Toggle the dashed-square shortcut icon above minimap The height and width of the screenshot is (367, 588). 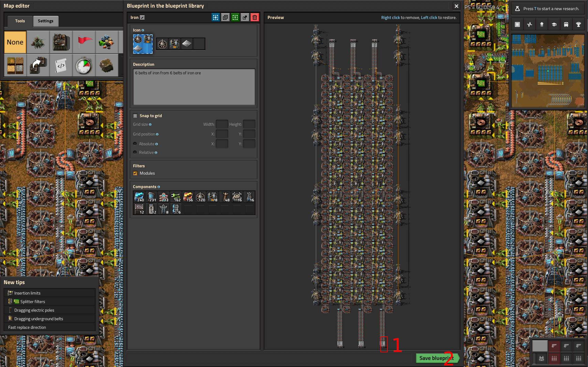click(x=517, y=24)
